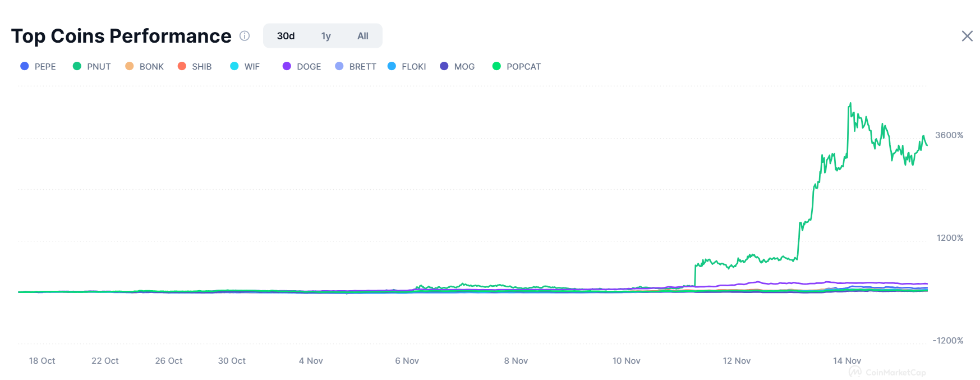
Task: Toggle the PNUT series in the legend
Action: coord(92,66)
